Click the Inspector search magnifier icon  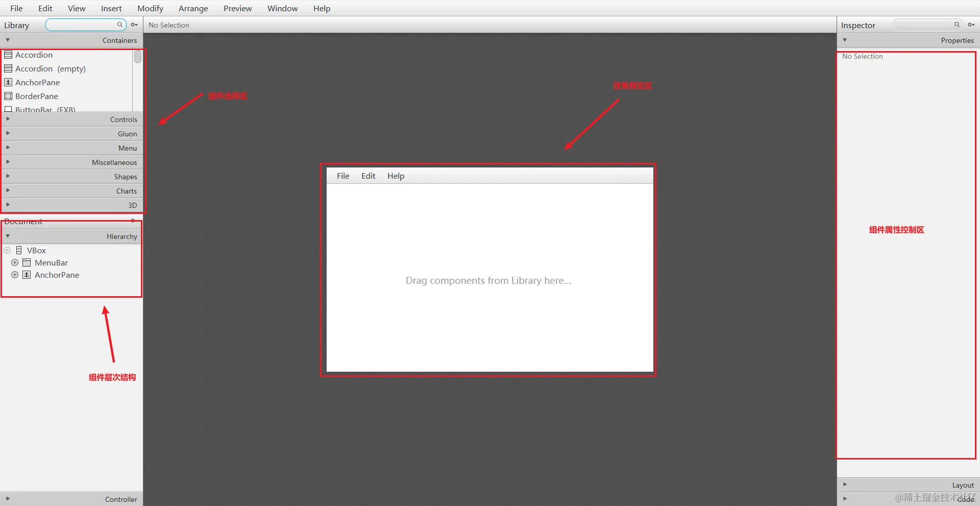[x=957, y=25]
